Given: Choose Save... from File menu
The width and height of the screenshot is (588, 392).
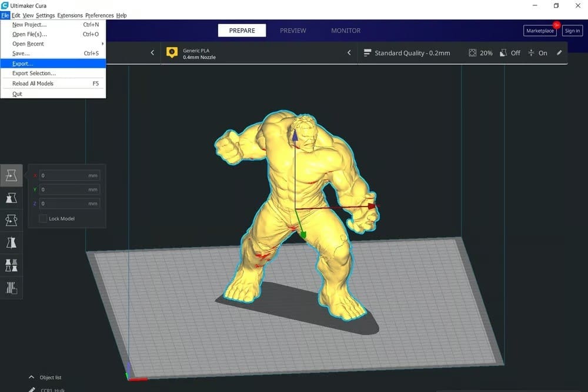Looking at the screenshot, I should [x=54, y=54].
